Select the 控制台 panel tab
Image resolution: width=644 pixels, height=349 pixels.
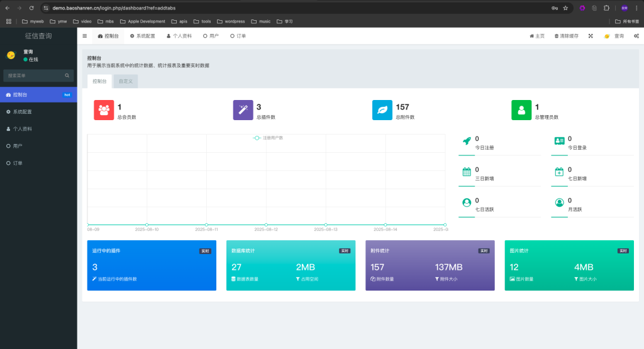pyautogui.click(x=99, y=81)
